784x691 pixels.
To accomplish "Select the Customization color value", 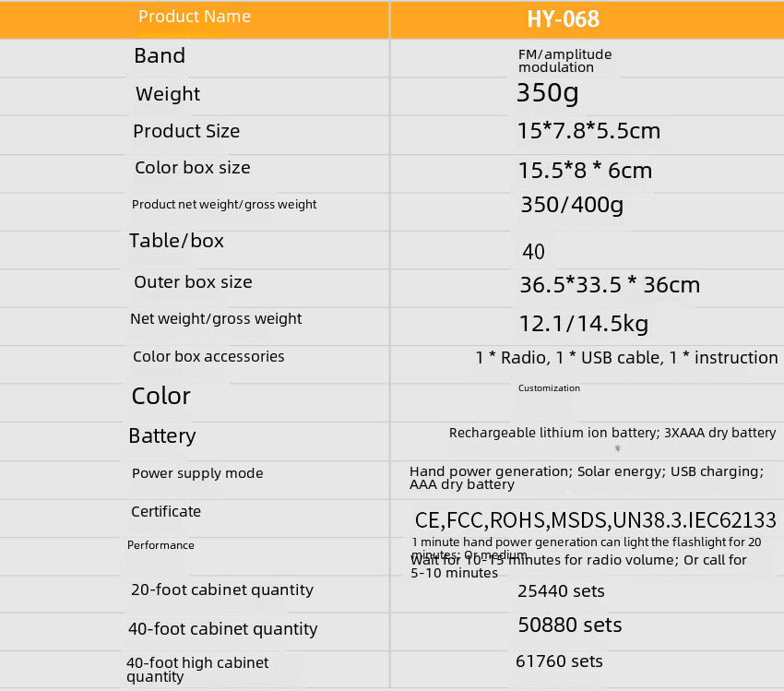I will coord(549,388).
